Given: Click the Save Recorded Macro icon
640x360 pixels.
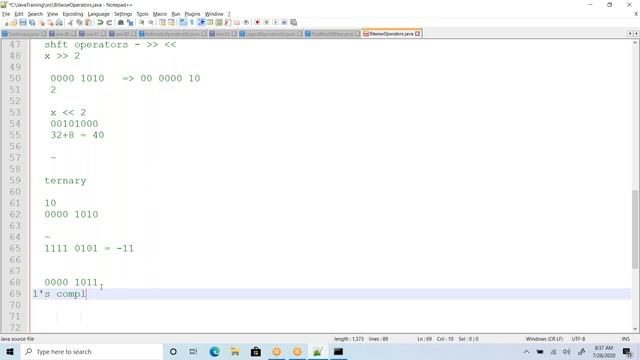Looking at the screenshot, I should (293, 22).
